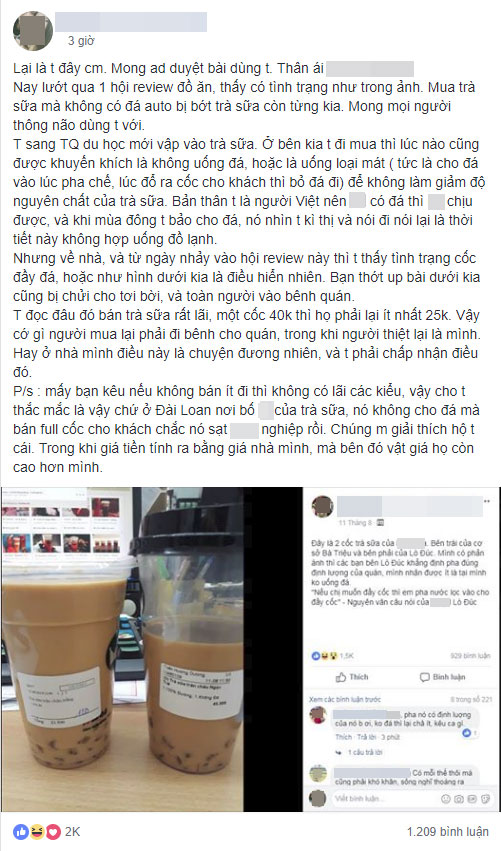Click the '3 giờ' post timestamp
This screenshot has width=501, height=851.
tap(81, 41)
